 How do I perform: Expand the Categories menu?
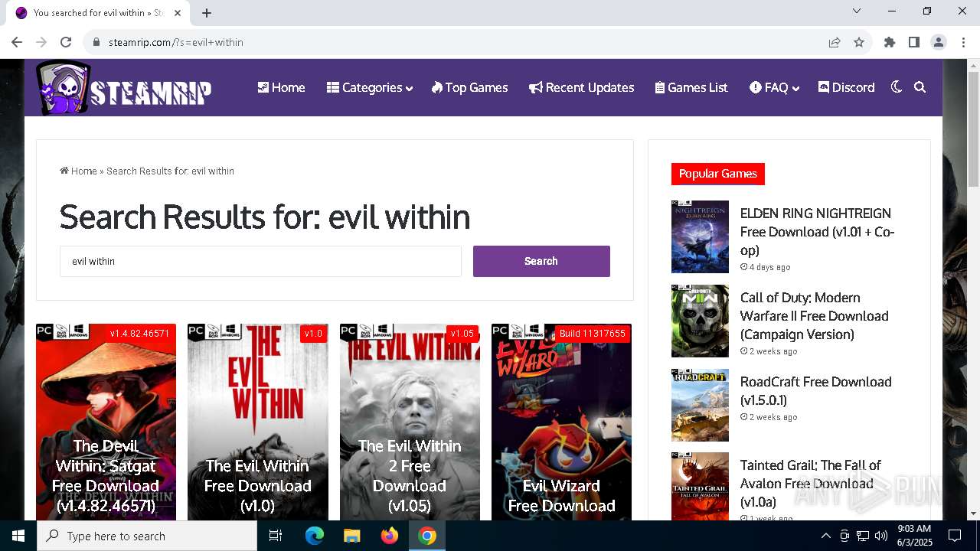(370, 87)
